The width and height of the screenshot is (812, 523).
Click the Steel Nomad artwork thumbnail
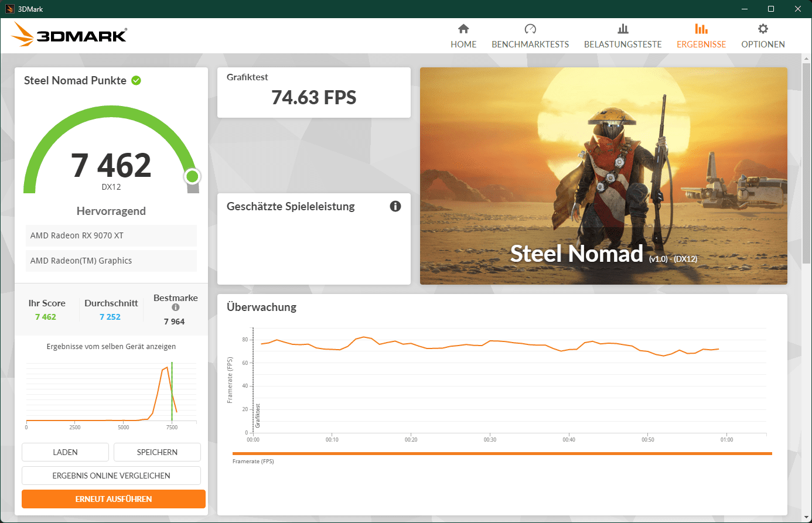click(x=603, y=176)
